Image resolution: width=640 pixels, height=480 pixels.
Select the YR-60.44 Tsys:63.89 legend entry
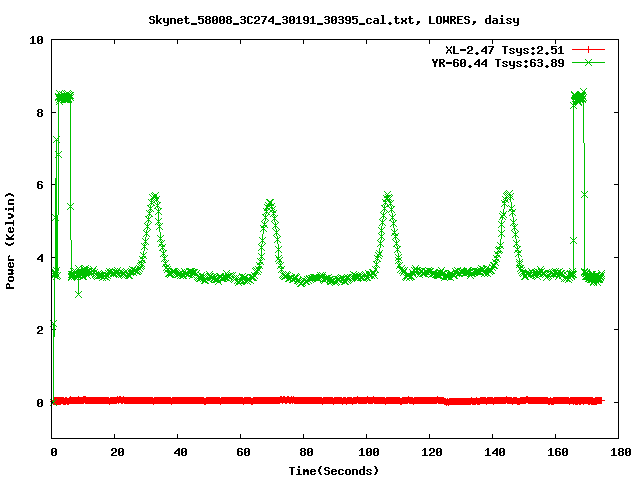point(498,63)
